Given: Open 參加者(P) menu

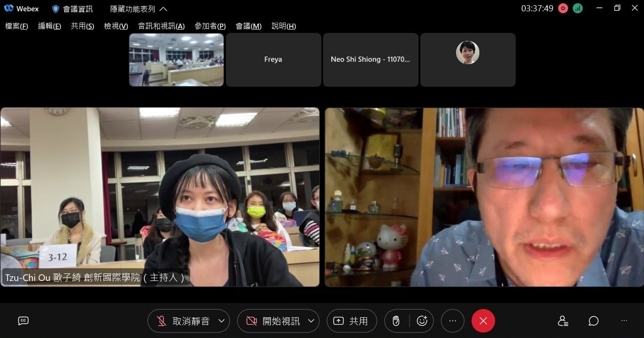Looking at the screenshot, I should tap(210, 26).
